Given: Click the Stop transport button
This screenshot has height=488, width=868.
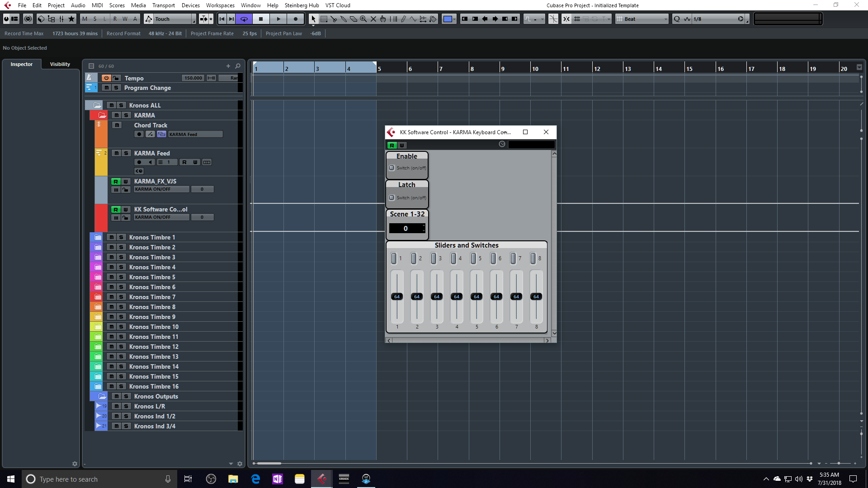Looking at the screenshot, I should (x=261, y=19).
